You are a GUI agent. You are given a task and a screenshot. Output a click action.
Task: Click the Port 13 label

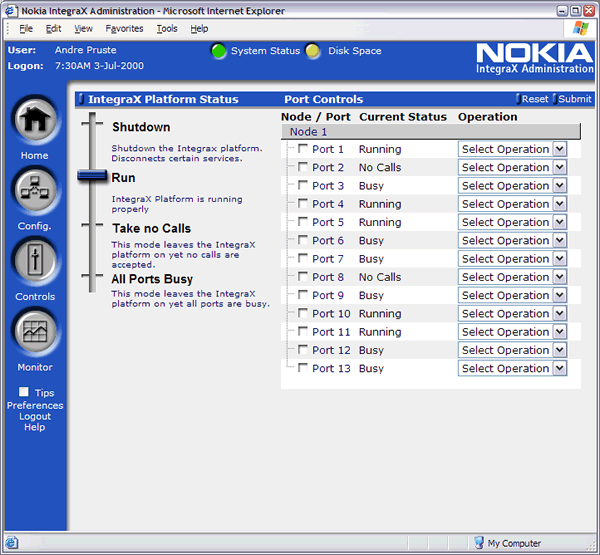pyautogui.click(x=331, y=369)
